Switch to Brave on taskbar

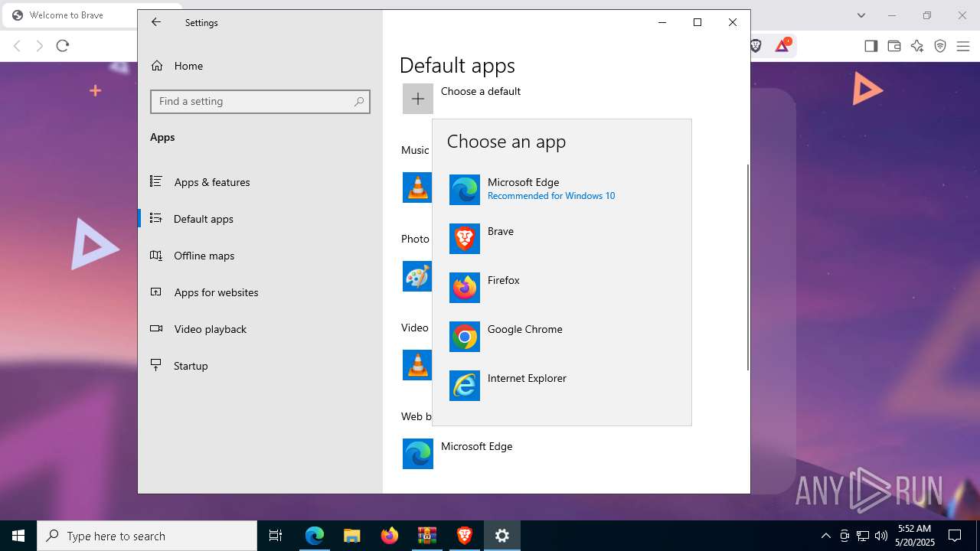click(464, 536)
